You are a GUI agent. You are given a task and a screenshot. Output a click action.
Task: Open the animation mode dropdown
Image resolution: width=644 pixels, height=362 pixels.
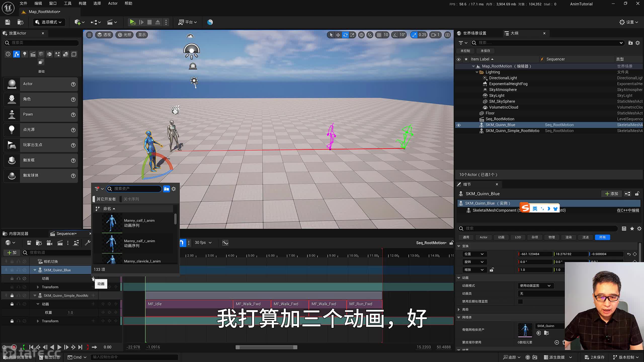tap(535, 286)
